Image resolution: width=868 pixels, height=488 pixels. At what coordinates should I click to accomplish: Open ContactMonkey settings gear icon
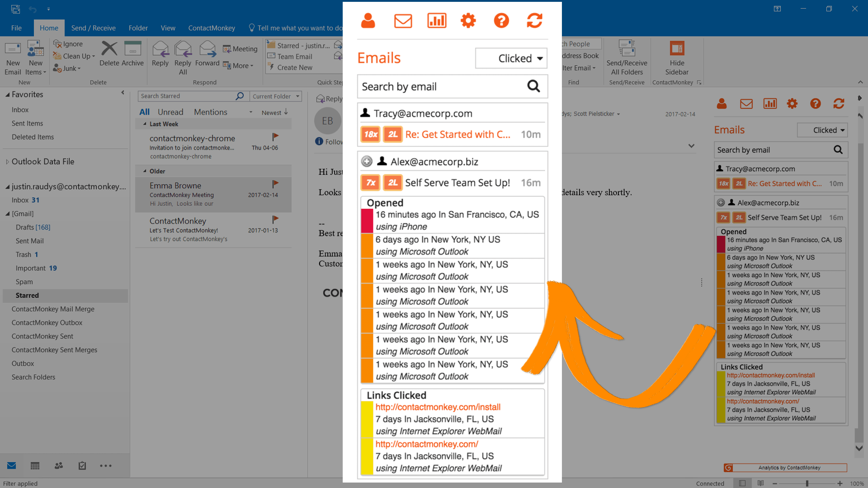tap(468, 20)
